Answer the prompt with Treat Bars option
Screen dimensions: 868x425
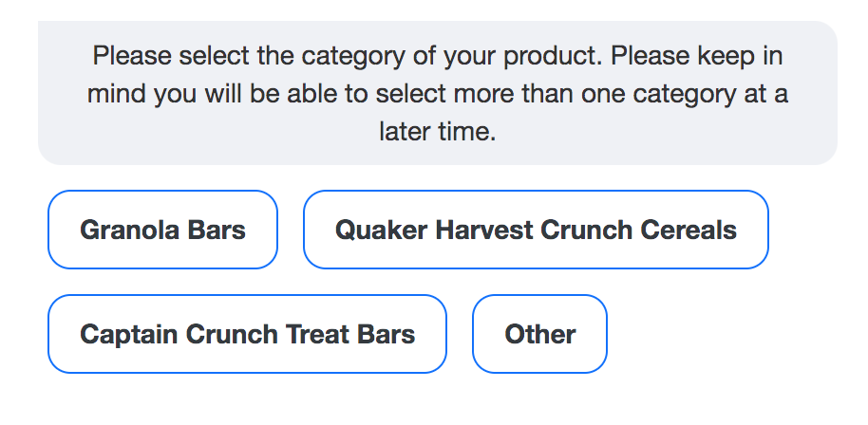(247, 334)
